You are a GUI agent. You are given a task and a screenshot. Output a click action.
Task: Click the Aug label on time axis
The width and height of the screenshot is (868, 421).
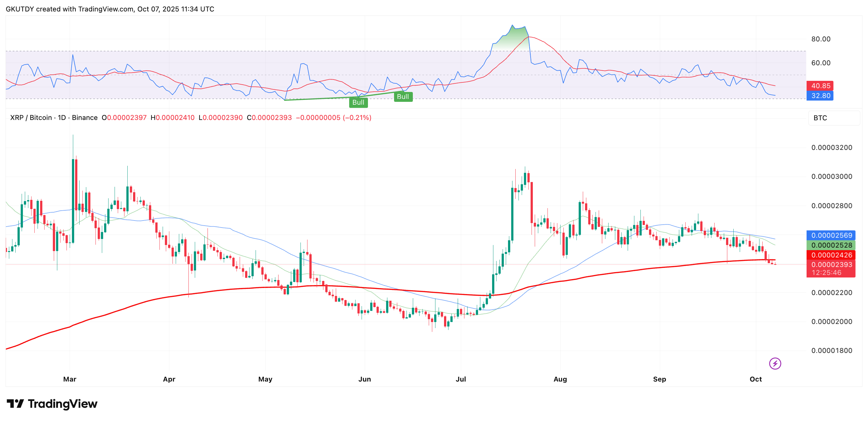[x=560, y=379]
